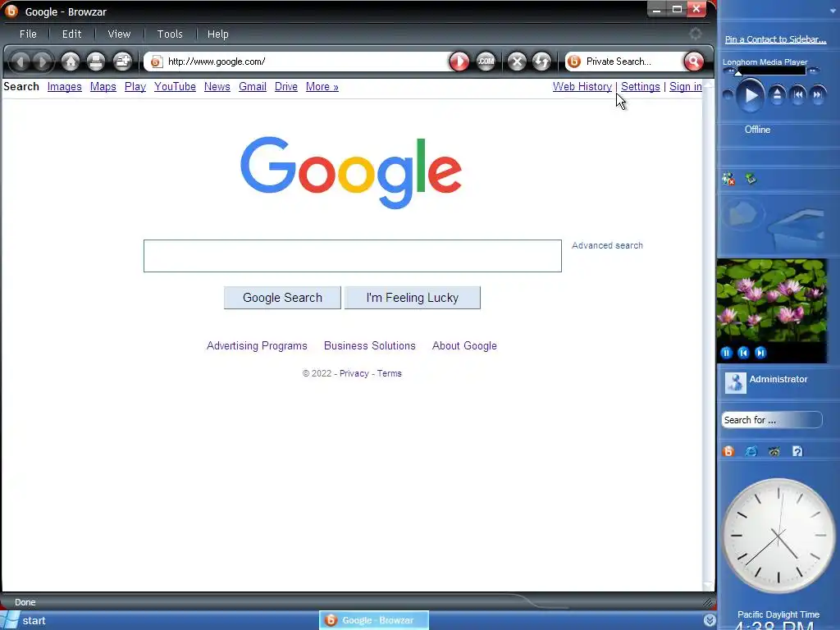
Task: Run private search with red magnifier button
Action: tap(694, 62)
